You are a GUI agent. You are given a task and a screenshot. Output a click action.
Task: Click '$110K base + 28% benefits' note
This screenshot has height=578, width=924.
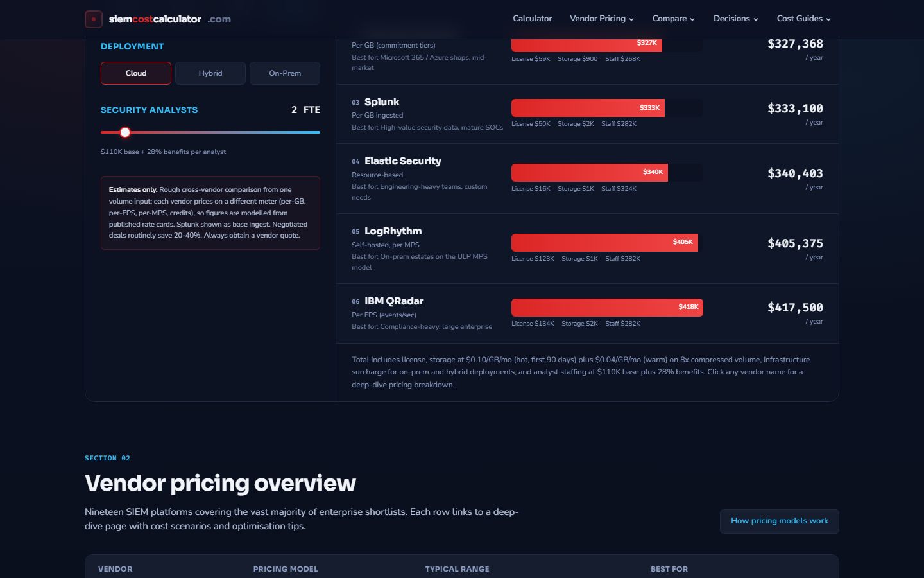click(x=163, y=152)
